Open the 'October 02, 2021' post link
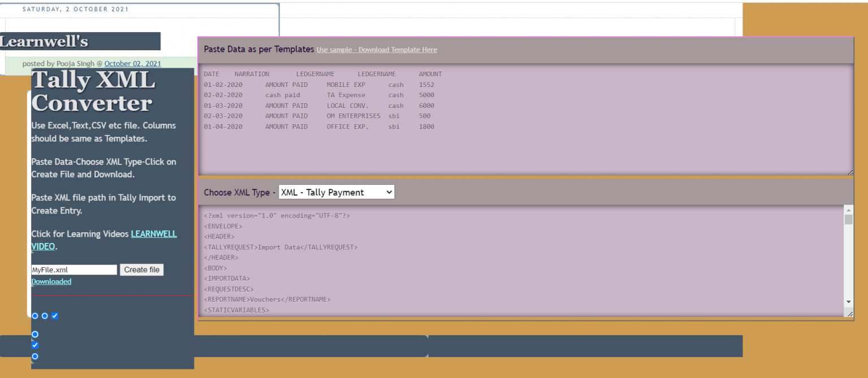 point(132,63)
